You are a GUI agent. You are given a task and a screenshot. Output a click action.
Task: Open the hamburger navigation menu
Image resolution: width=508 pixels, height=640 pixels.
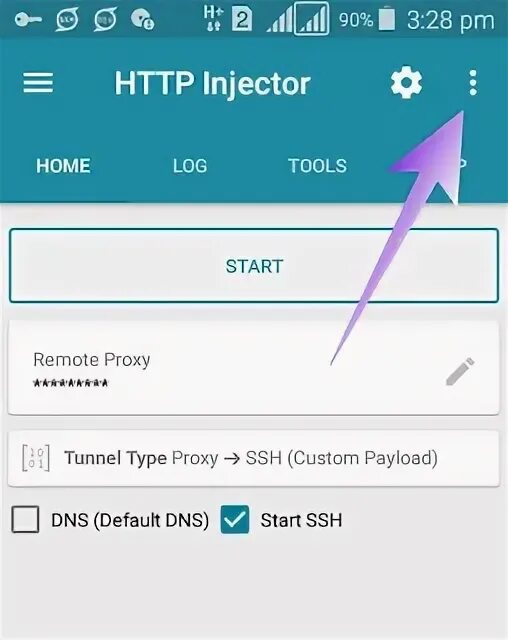(x=38, y=83)
